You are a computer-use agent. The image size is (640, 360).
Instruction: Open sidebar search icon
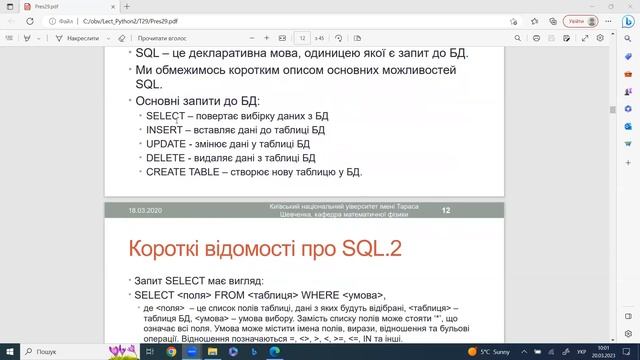coord(628,39)
